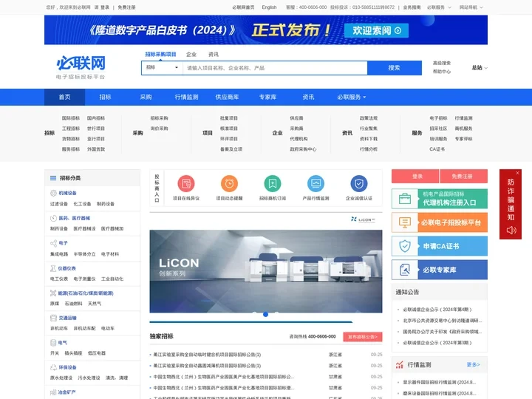Click the shield icon beside 申请CA证书
Screen dimensions: 532x399
[x=405, y=246]
